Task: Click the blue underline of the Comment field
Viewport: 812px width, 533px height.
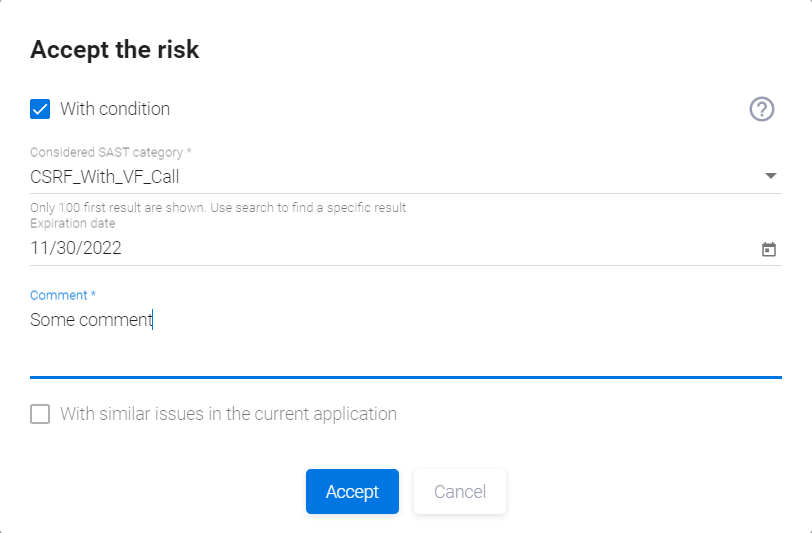Action: point(400,377)
